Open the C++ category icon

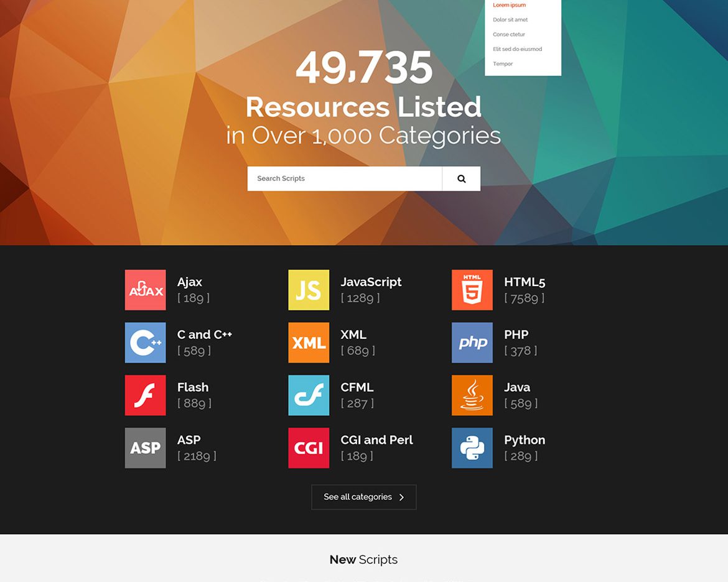[x=146, y=343]
